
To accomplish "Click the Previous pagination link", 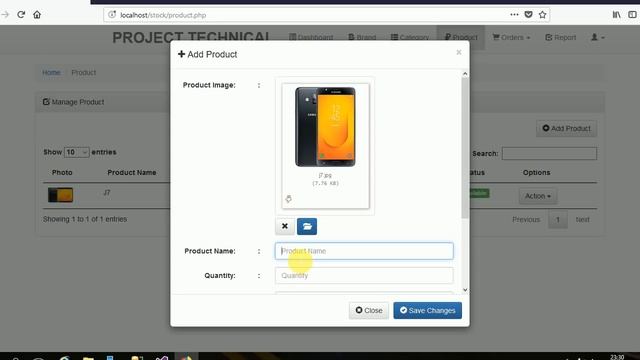I will pyautogui.click(x=526, y=220).
